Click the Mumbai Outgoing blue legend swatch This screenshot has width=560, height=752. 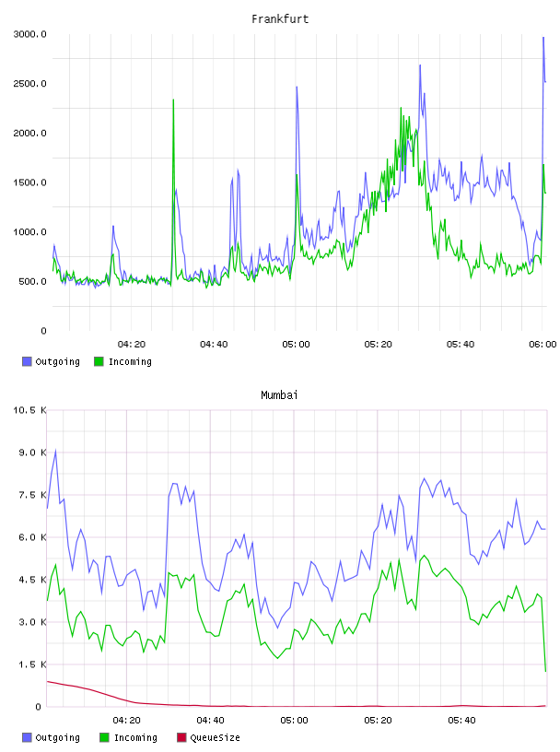click(x=27, y=737)
